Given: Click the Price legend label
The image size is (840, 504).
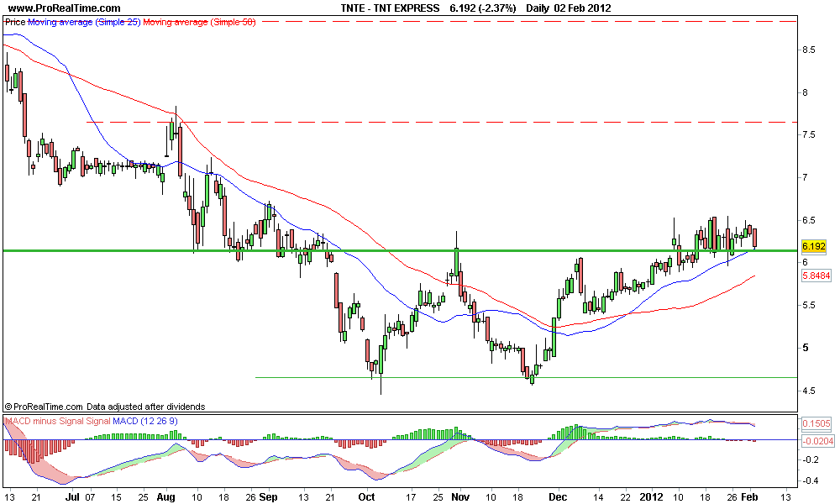Looking at the screenshot, I should pos(15,22).
